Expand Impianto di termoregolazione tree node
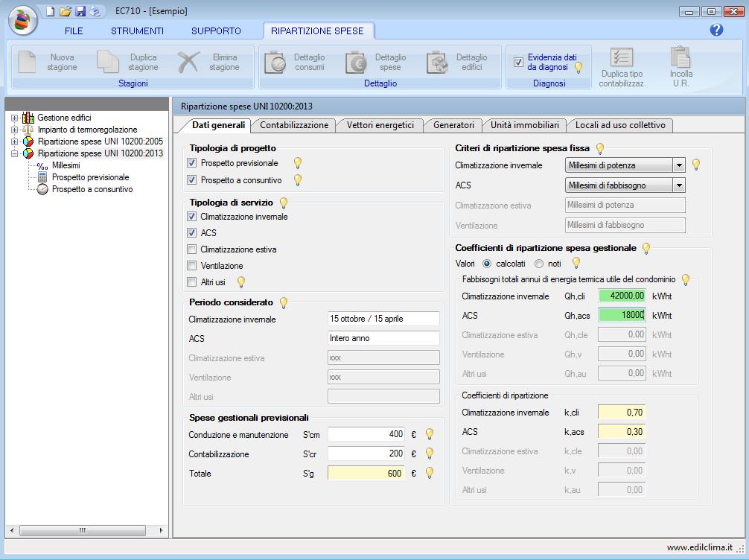This screenshot has height=560, width=749. (x=14, y=130)
